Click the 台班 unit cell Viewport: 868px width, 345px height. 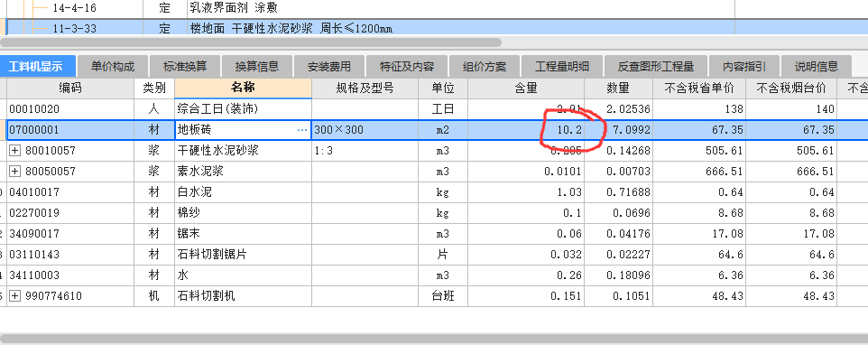[x=443, y=296]
